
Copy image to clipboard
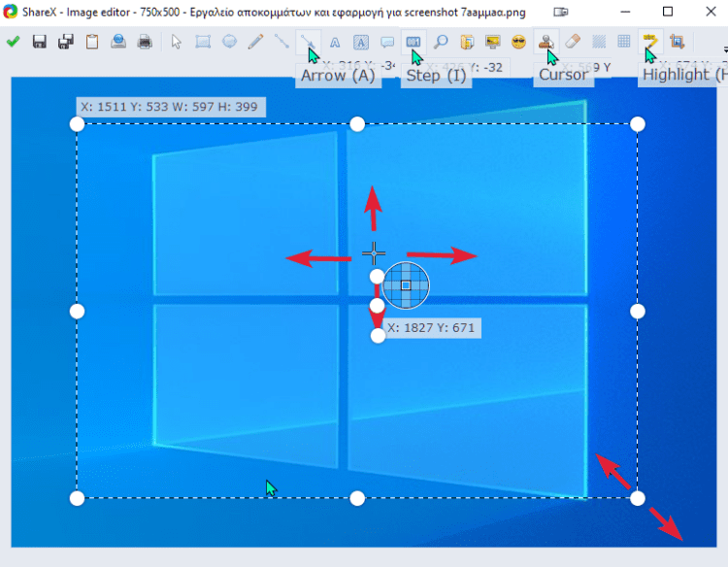[x=92, y=42]
